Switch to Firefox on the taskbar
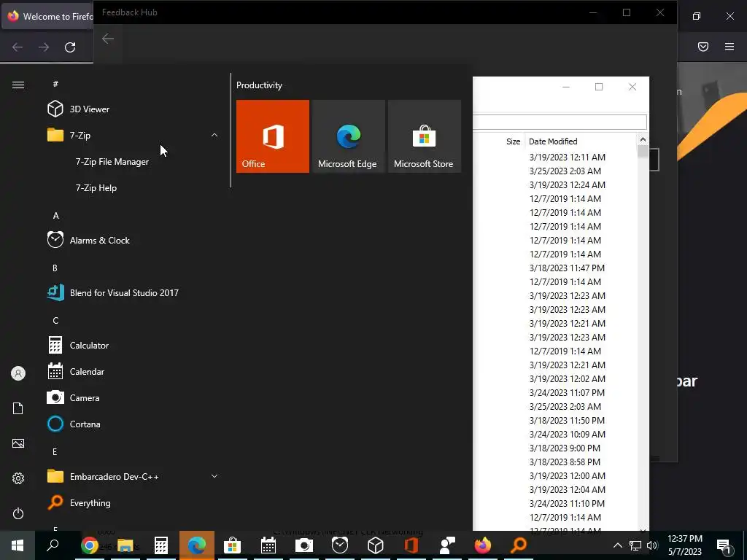 pos(483,545)
